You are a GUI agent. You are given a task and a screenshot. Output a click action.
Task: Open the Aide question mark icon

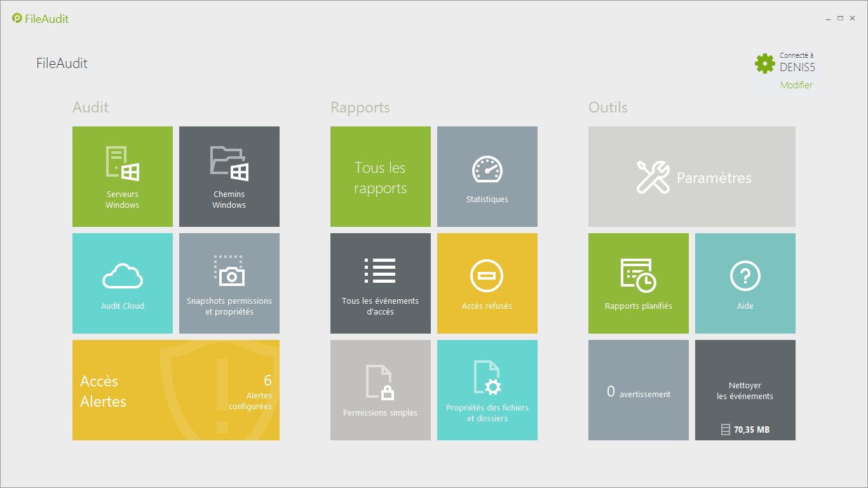(x=745, y=276)
